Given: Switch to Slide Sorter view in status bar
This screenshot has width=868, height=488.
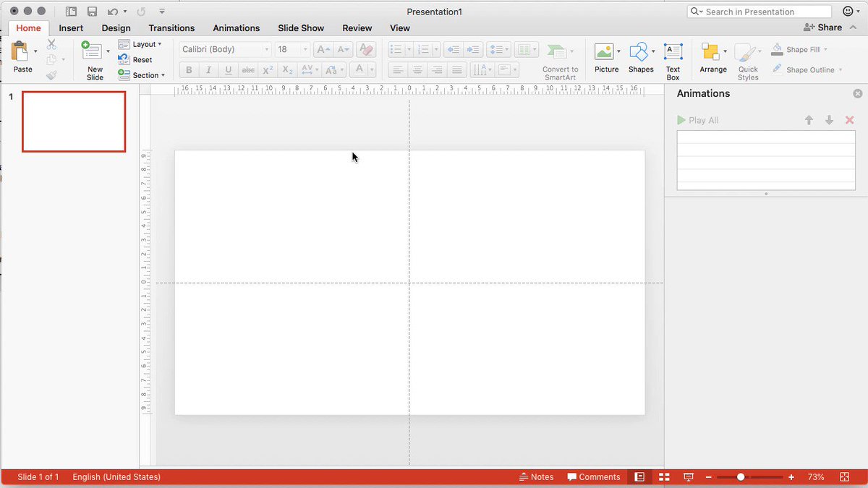Looking at the screenshot, I should point(664,477).
